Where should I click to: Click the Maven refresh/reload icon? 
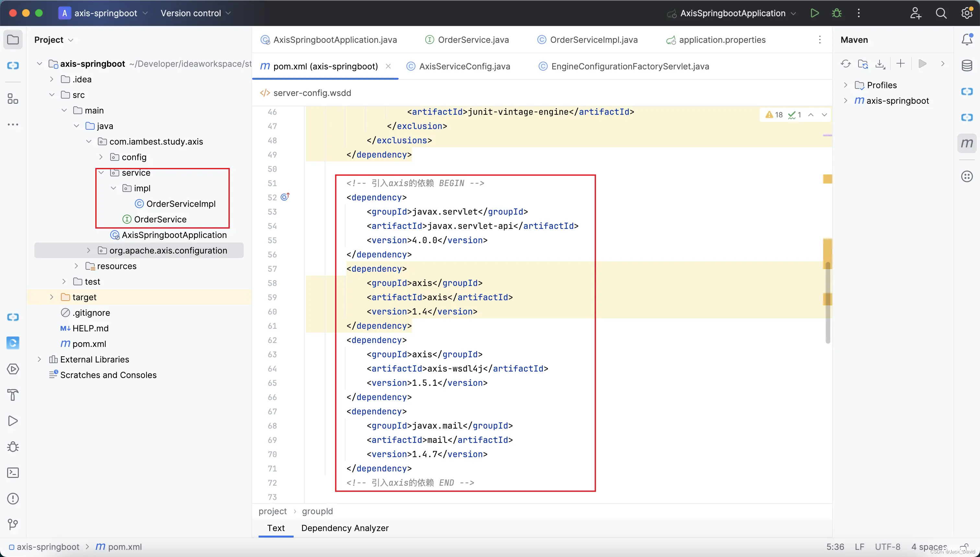coord(846,63)
